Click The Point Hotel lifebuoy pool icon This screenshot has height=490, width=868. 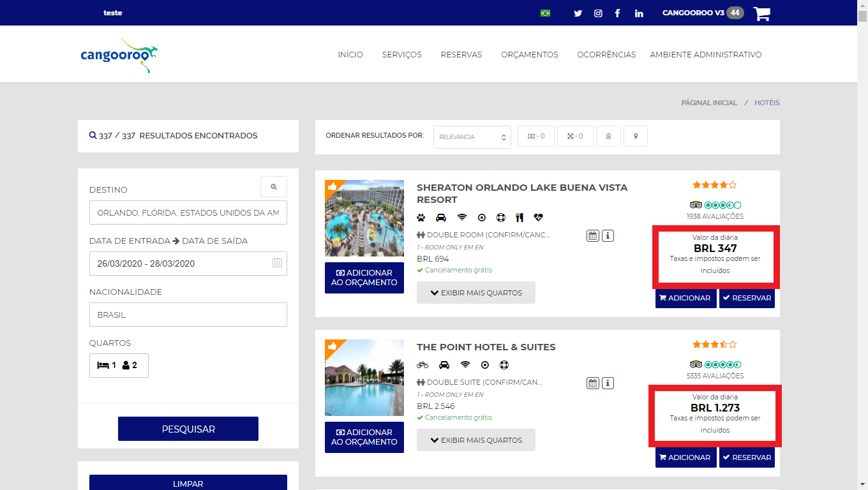[x=504, y=365]
